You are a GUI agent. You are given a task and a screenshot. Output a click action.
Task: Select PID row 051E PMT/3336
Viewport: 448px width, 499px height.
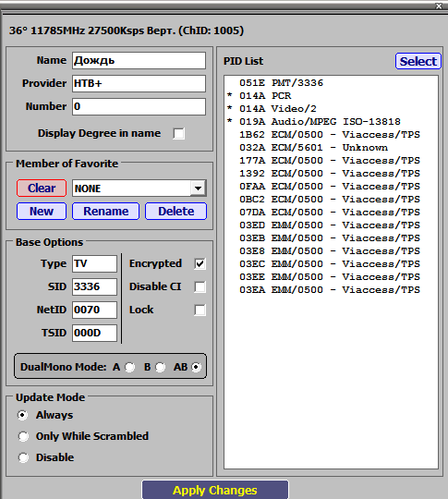331,83
